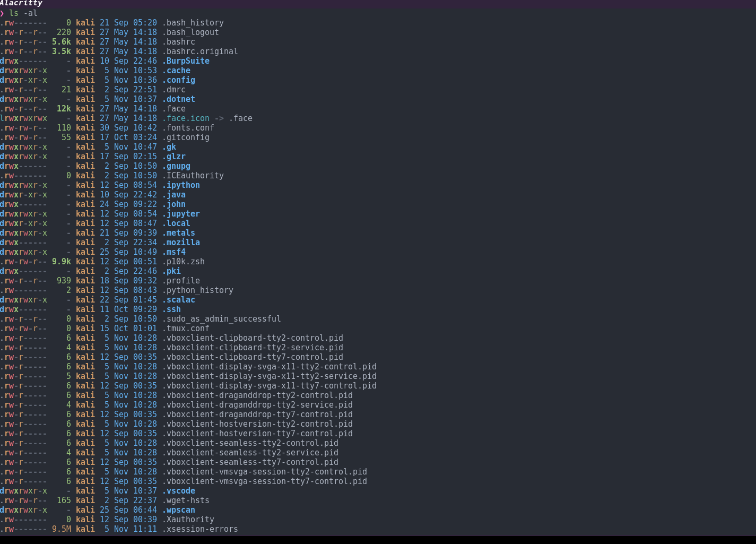The width and height of the screenshot is (756, 544).
Task: Select the .ipython directory name
Action: (181, 185)
